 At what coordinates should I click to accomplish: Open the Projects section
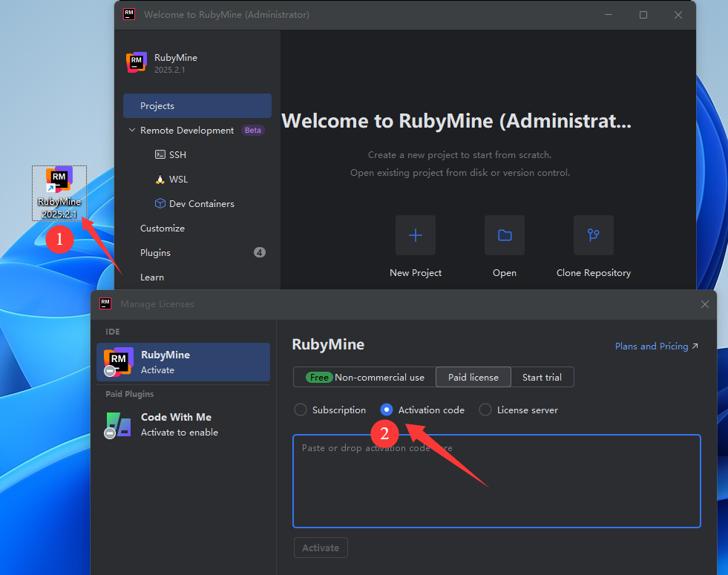click(197, 106)
